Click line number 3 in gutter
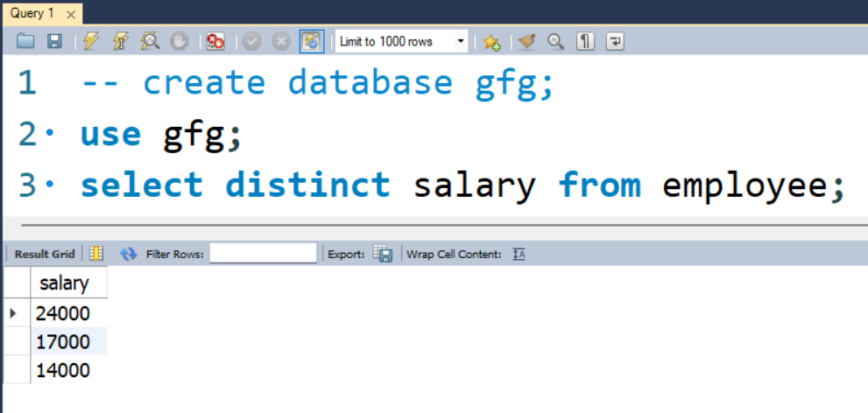868x413 pixels. [27, 185]
